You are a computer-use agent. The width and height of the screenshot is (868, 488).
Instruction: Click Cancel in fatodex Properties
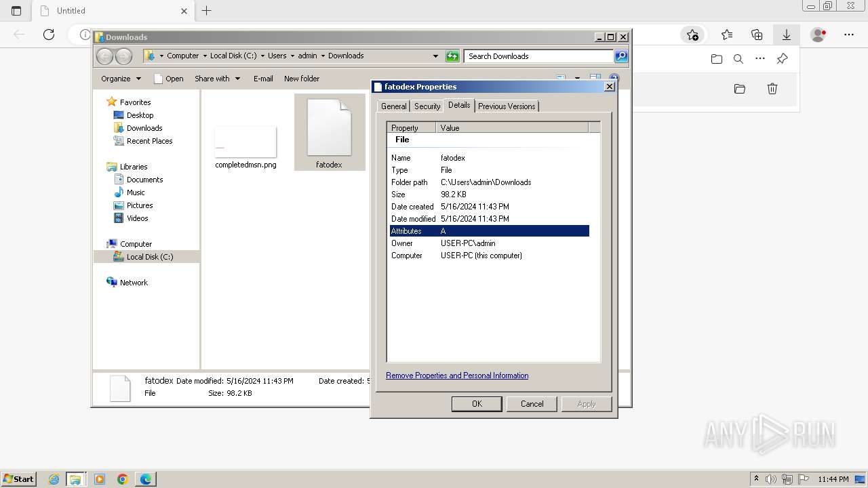point(532,404)
